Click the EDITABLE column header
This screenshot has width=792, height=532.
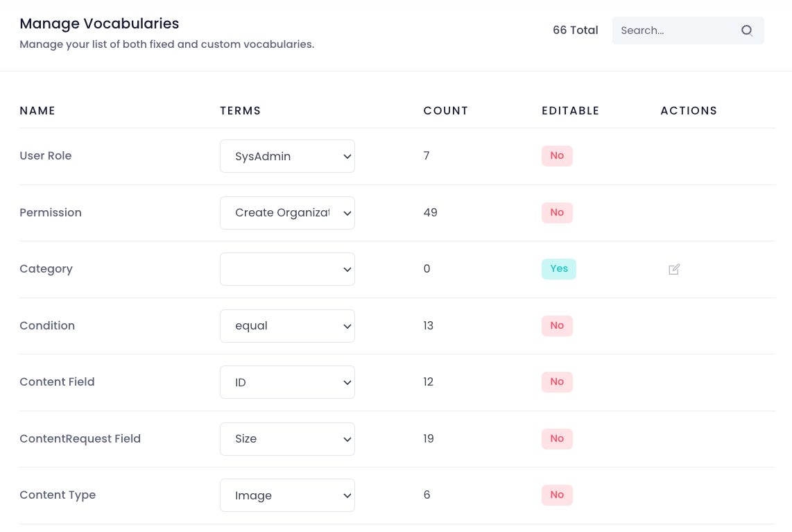(571, 111)
